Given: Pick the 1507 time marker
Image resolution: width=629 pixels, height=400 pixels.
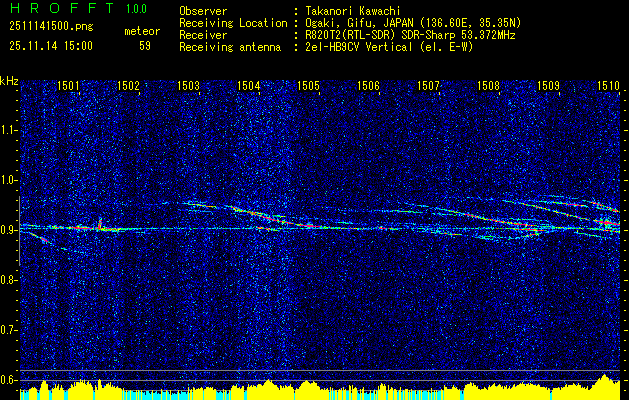Looking at the screenshot, I should pos(428,87).
